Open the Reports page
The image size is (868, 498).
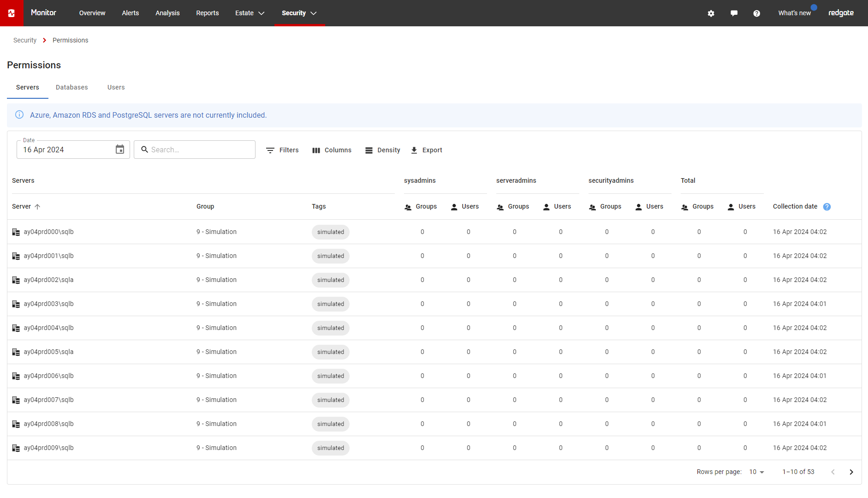(x=208, y=13)
